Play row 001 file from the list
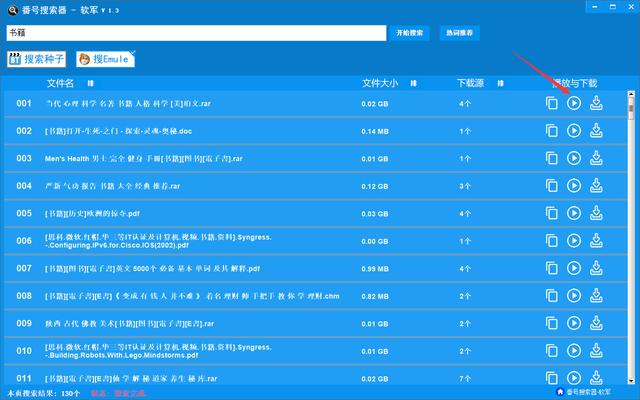 pyautogui.click(x=574, y=103)
